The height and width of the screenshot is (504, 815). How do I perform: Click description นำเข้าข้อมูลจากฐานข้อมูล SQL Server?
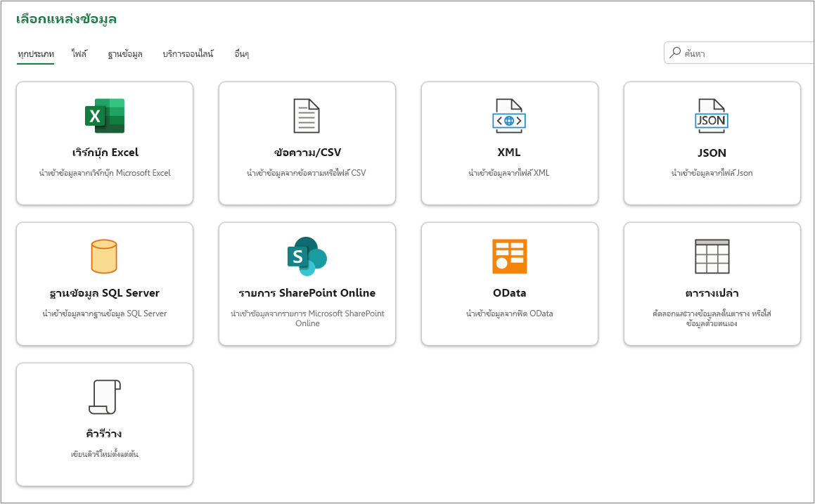tap(105, 314)
